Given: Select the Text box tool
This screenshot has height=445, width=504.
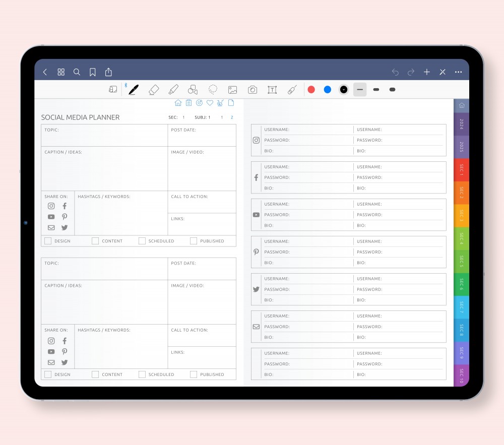Looking at the screenshot, I should [x=272, y=90].
